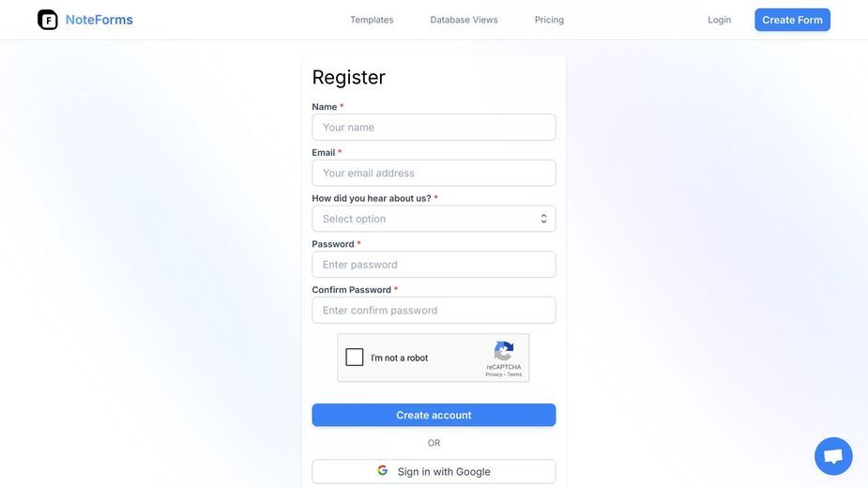Open reCAPTCHA Privacy link
868x488 pixels.
click(494, 374)
